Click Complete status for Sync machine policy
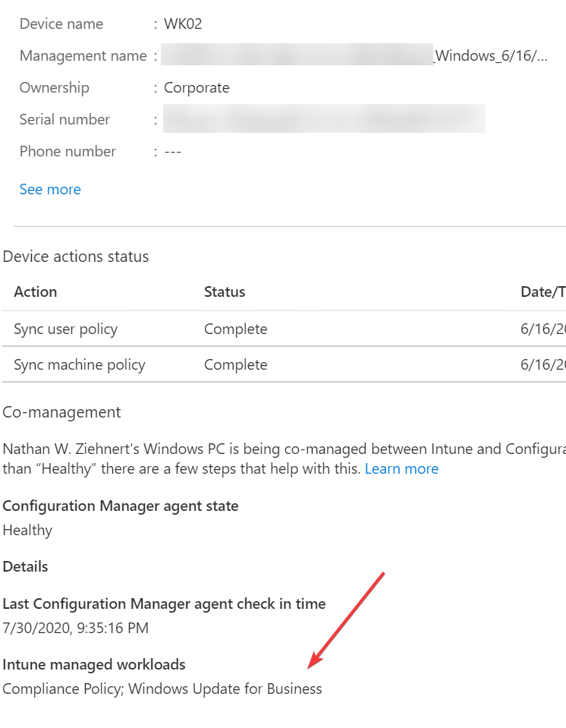This screenshot has height=728, width=566. (x=236, y=364)
